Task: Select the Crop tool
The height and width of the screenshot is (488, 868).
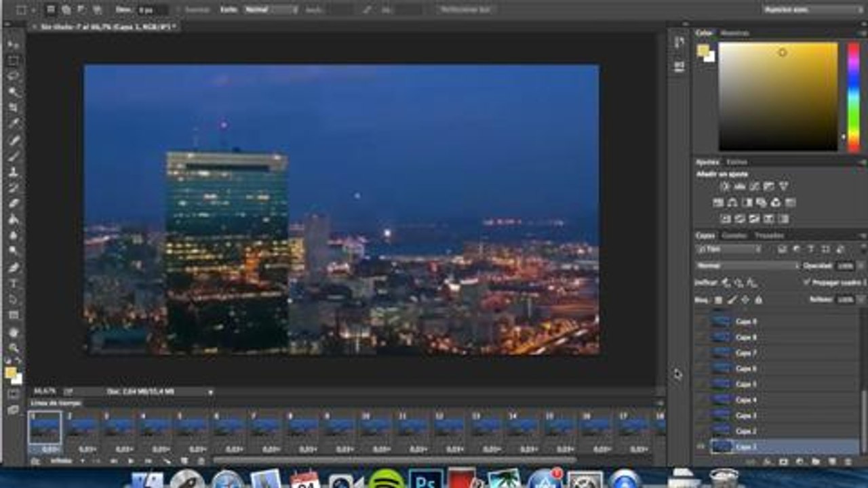Action: click(x=13, y=108)
